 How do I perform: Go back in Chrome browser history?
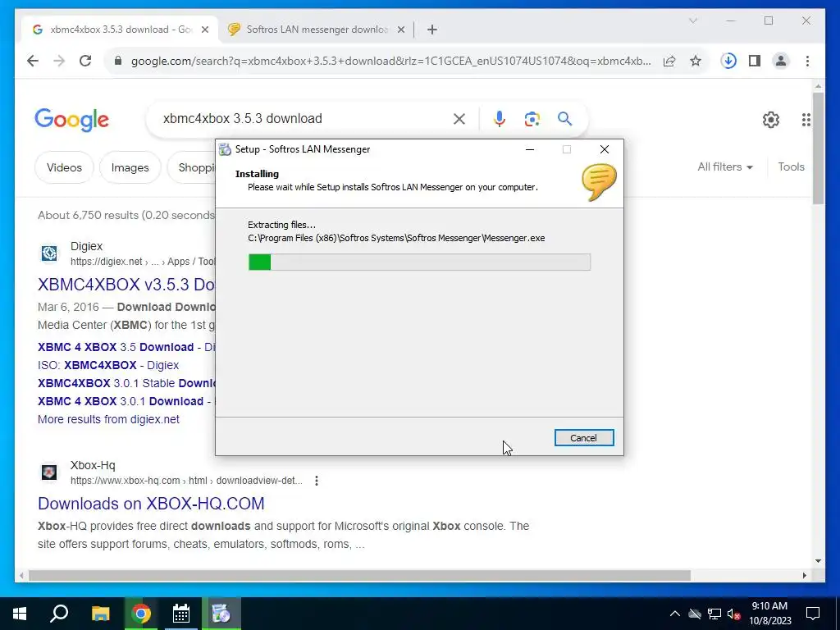pyautogui.click(x=33, y=61)
